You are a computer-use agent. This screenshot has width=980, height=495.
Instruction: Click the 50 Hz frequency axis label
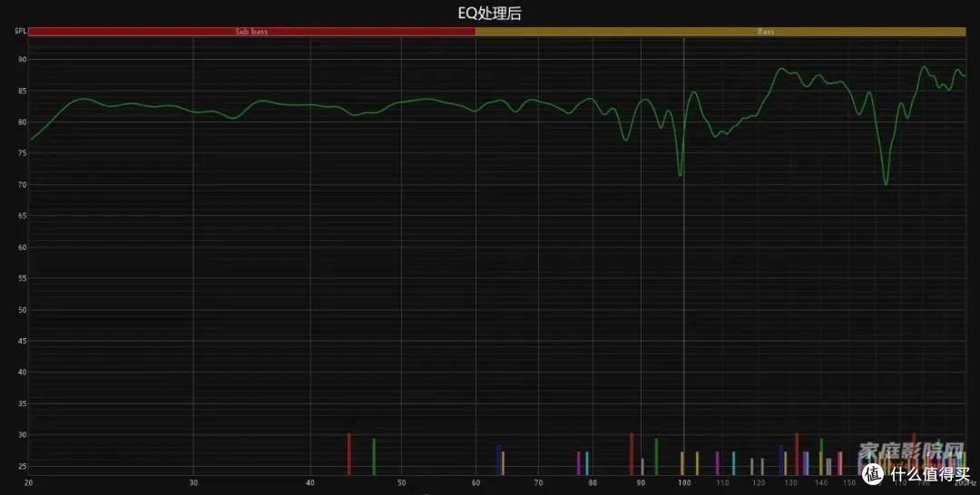[x=401, y=482]
